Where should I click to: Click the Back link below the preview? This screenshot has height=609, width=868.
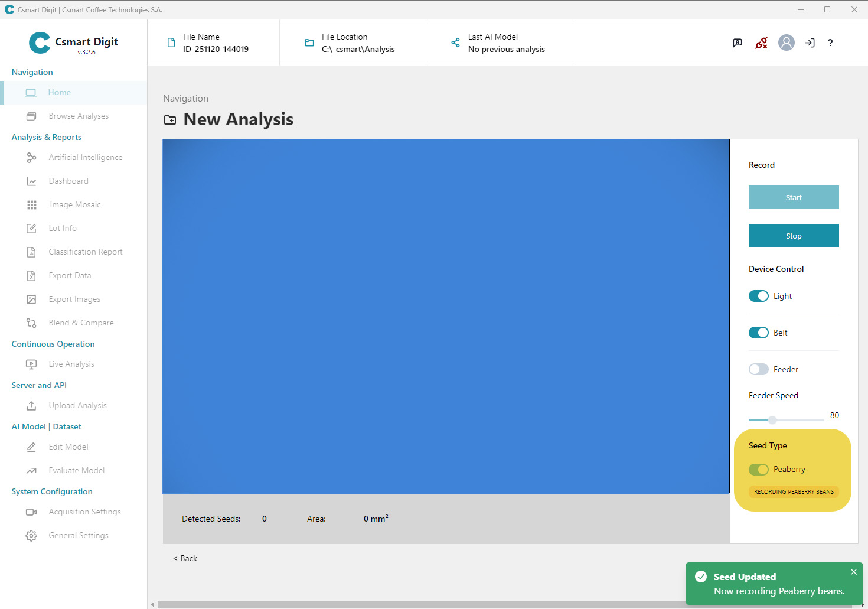[x=185, y=558]
